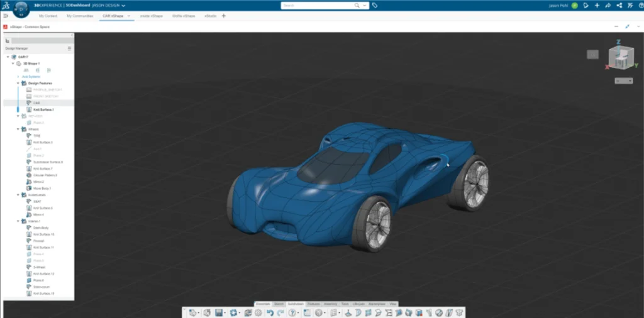The height and width of the screenshot is (318, 644).
Task: Click the Save icon in bottom toolbar
Action: (219, 312)
